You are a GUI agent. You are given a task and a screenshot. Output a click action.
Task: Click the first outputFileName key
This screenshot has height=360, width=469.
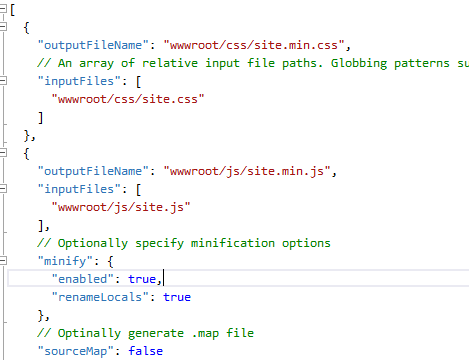click(93, 45)
